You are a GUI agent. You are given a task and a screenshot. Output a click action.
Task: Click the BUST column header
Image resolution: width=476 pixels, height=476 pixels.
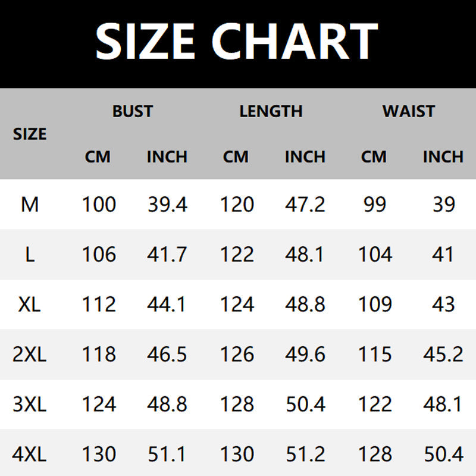pos(133,111)
